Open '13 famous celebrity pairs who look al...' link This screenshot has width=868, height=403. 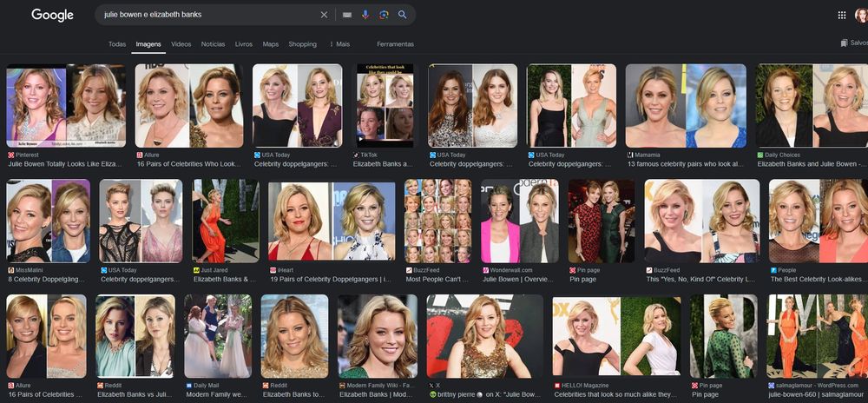[686, 164]
